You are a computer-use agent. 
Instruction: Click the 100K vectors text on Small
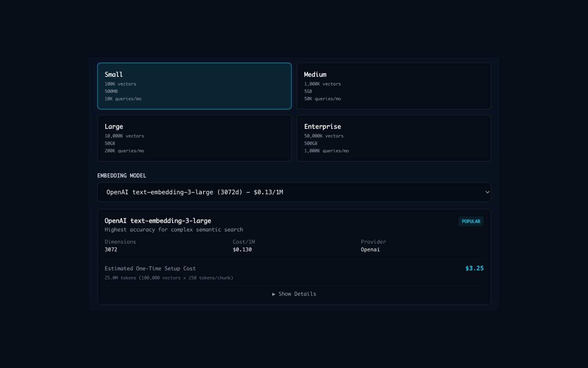120,84
